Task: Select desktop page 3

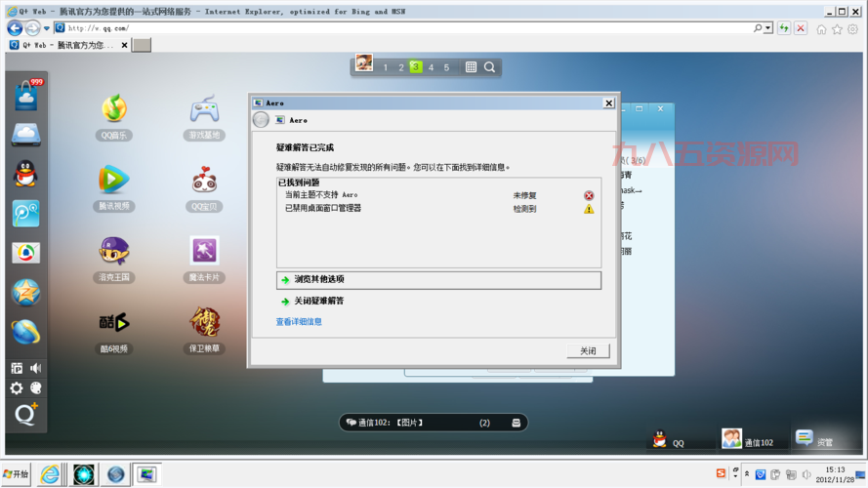Action: tap(416, 67)
